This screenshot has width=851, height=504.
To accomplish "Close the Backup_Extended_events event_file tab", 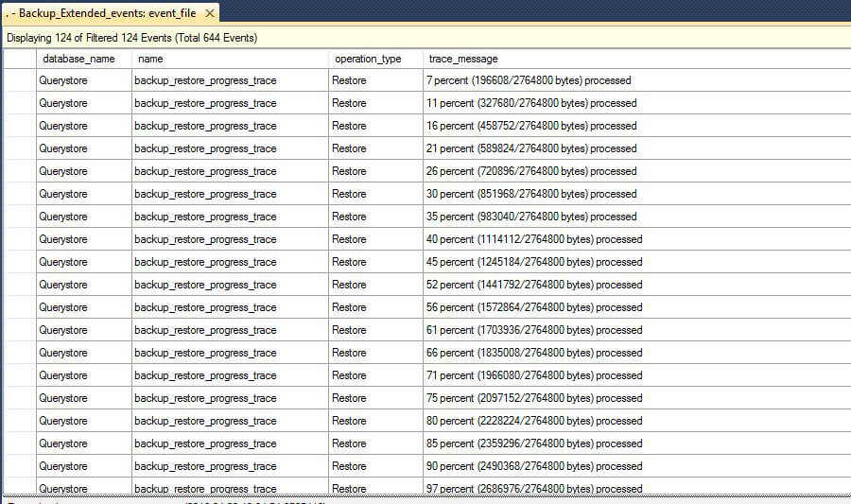I will click(210, 13).
